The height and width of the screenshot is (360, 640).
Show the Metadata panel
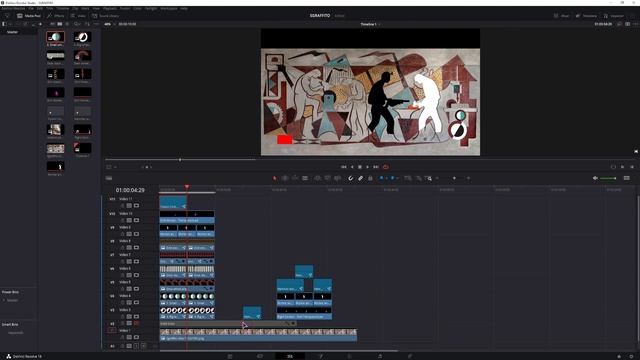tap(586, 16)
